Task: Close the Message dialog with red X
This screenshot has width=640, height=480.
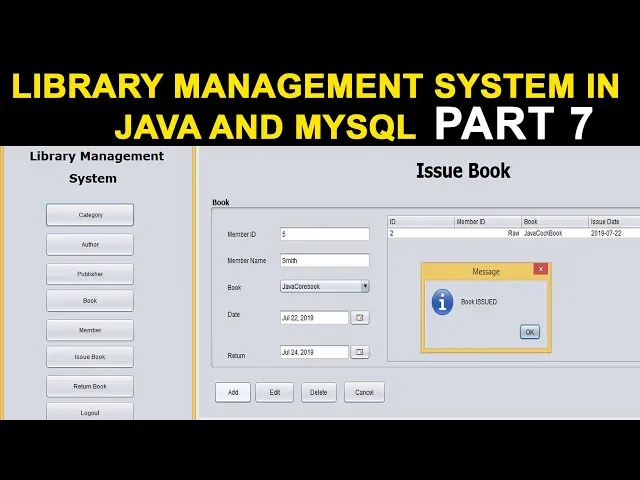Action: tap(541, 269)
